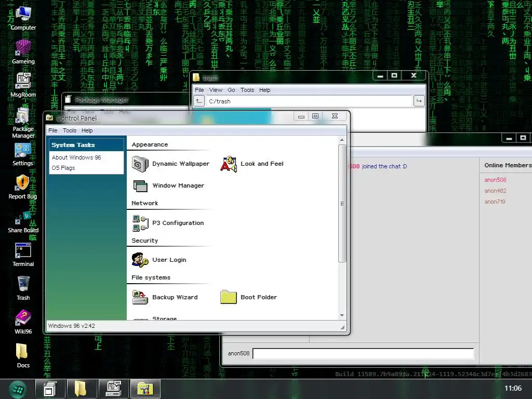Open the Report Bug shield icon
532x399 pixels.
pyautogui.click(x=23, y=187)
